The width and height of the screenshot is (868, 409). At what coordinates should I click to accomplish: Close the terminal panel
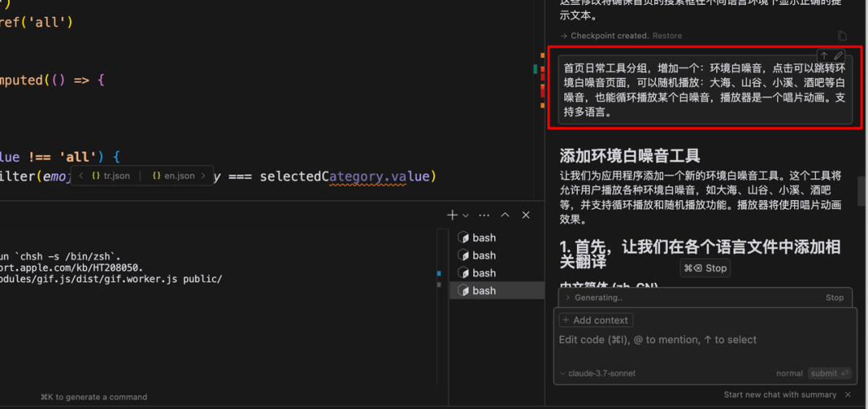tap(526, 215)
